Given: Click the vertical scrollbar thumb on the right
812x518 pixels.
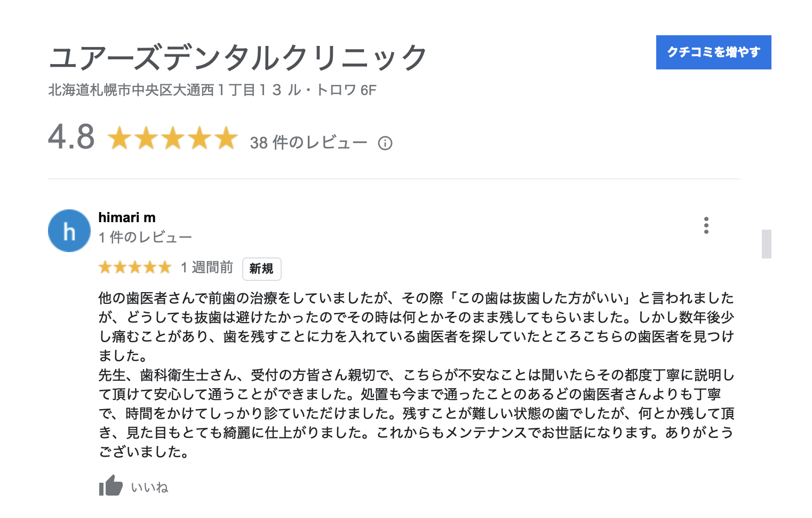Looking at the screenshot, I should [x=767, y=244].
